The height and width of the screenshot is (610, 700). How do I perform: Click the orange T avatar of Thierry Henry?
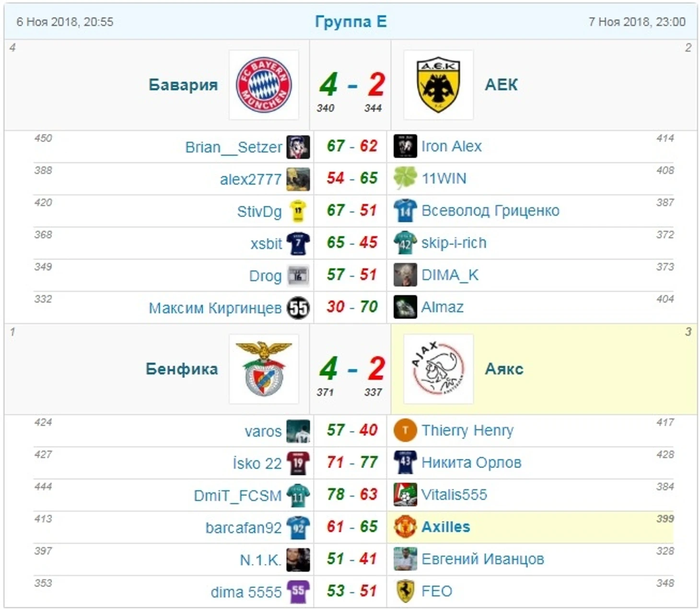click(405, 430)
